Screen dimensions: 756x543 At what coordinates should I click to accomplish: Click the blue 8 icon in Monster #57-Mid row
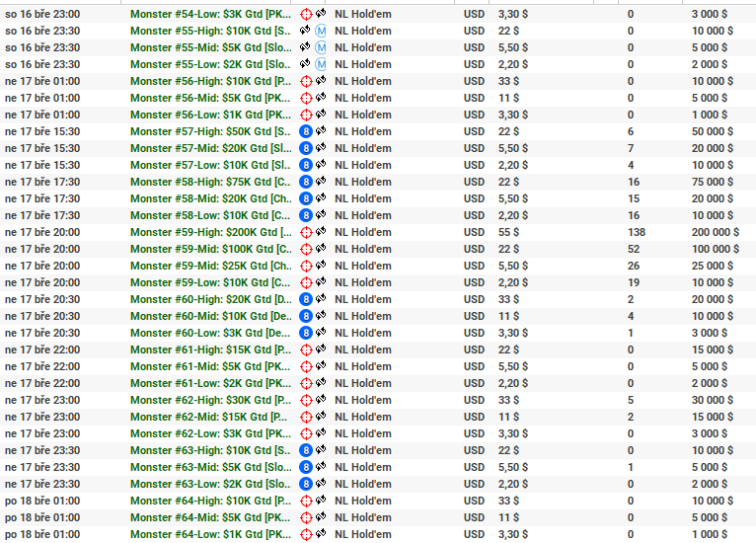[x=306, y=148]
